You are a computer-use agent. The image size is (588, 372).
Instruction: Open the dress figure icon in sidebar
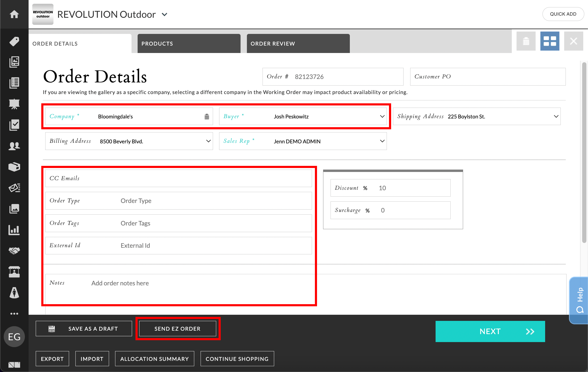[x=14, y=293]
